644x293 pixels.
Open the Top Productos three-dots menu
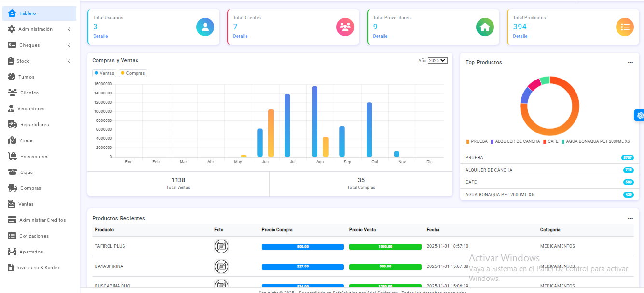pyautogui.click(x=630, y=63)
